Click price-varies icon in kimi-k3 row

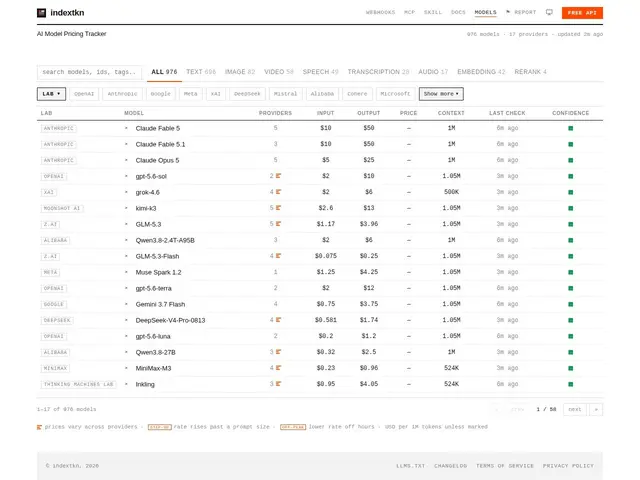tap(278, 208)
